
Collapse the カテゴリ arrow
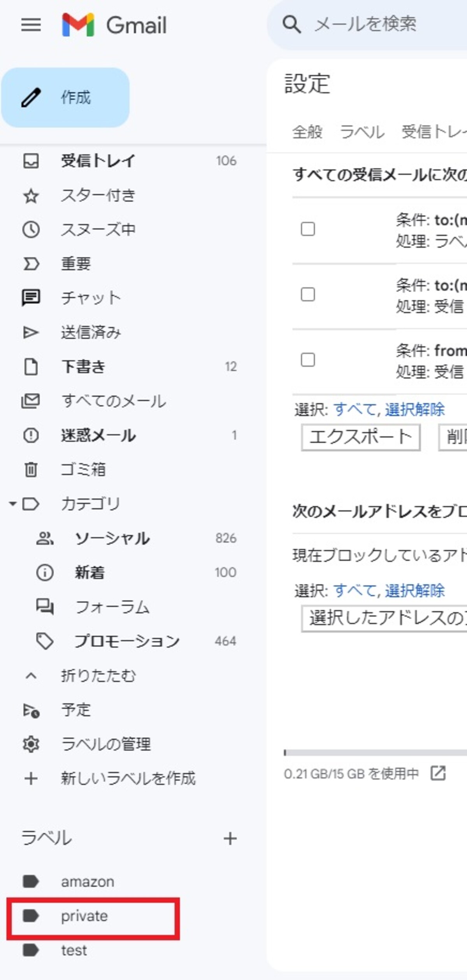[x=12, y=504]
